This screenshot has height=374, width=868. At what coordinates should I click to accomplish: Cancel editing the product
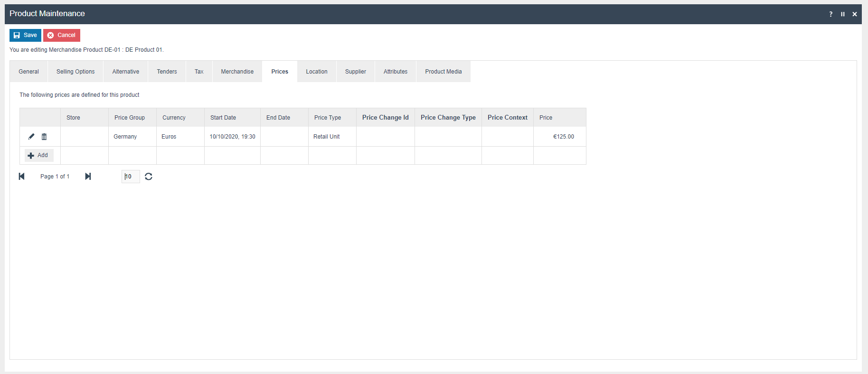[x=62, y=35]
